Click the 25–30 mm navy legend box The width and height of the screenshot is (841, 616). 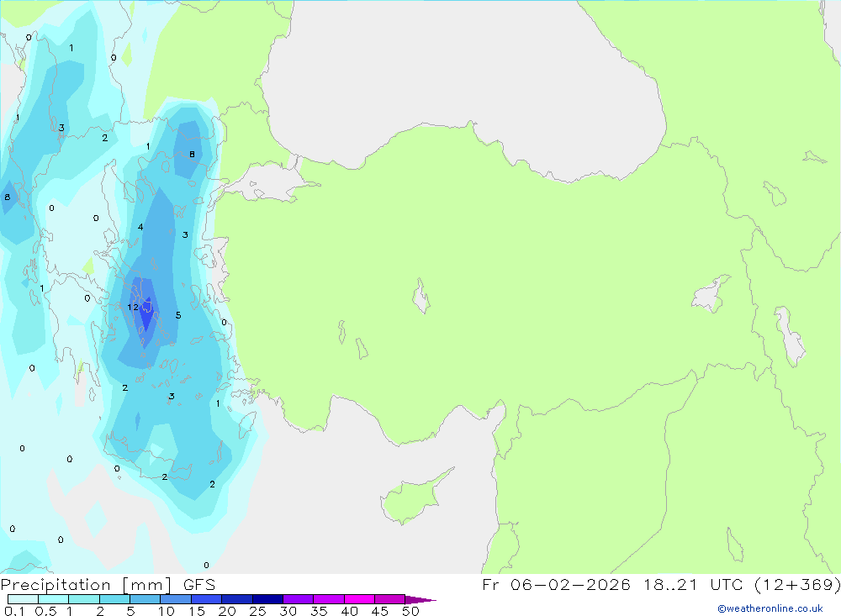tap(267, 599)
